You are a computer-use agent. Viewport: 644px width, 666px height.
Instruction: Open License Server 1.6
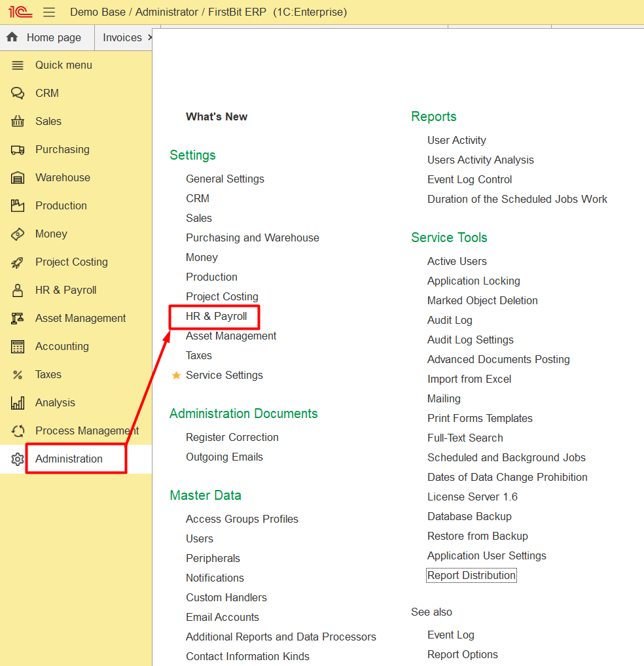[473, 497]
